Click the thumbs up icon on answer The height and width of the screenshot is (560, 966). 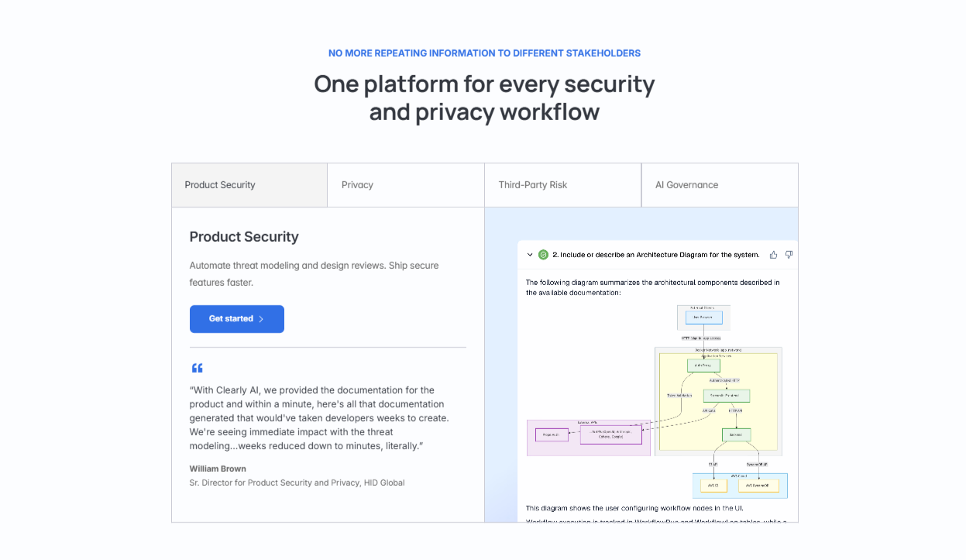pyautogui.click(x=773, y=254)
